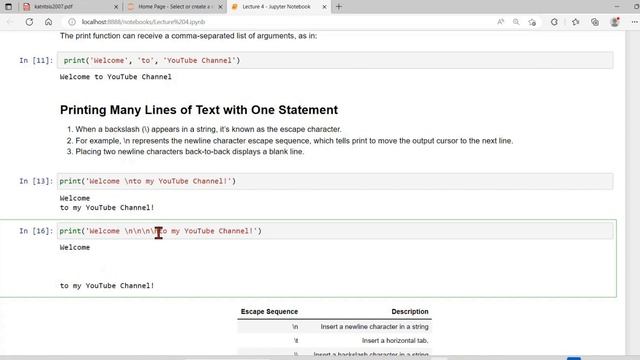Close the katritsis2007.pdf tab
640x360 pixels.
[x=116, y=7]
